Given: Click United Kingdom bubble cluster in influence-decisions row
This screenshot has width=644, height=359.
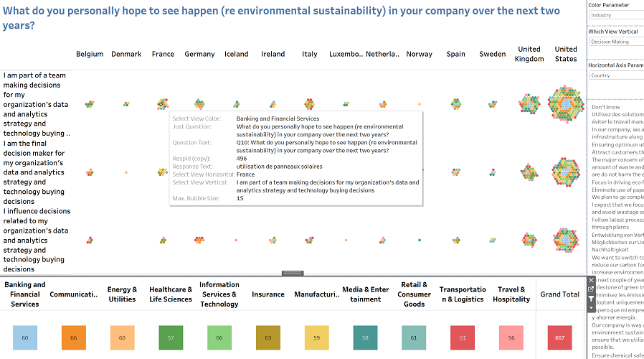Looking at the screenshot, I should tap(529, 240).
